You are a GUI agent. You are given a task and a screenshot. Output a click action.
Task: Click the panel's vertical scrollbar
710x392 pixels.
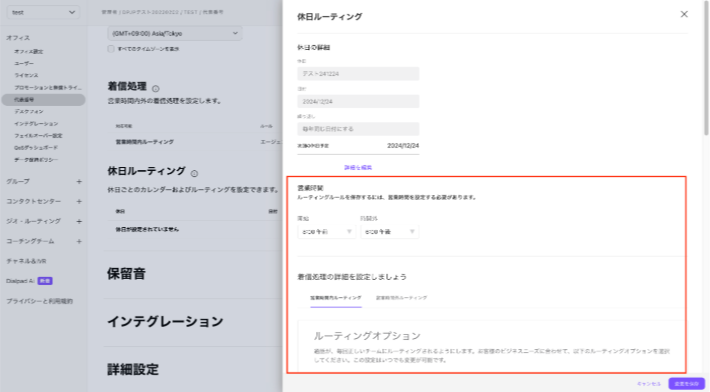tap(706, 68)
